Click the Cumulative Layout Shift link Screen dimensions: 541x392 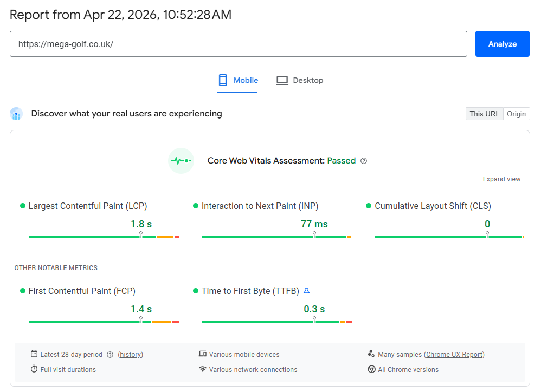(432, 206)
